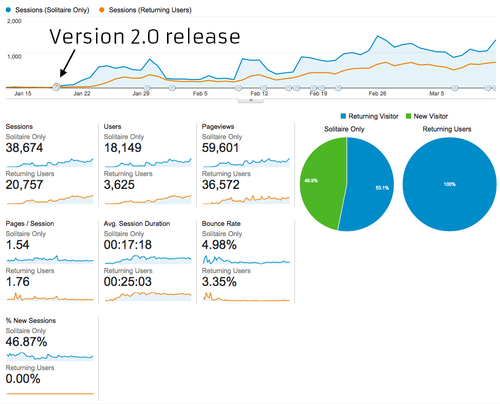The image size is (500, 404).
Task: Click the blue Sessions (Solitaire Only) legend dot
Action: [x=8, y=10]
